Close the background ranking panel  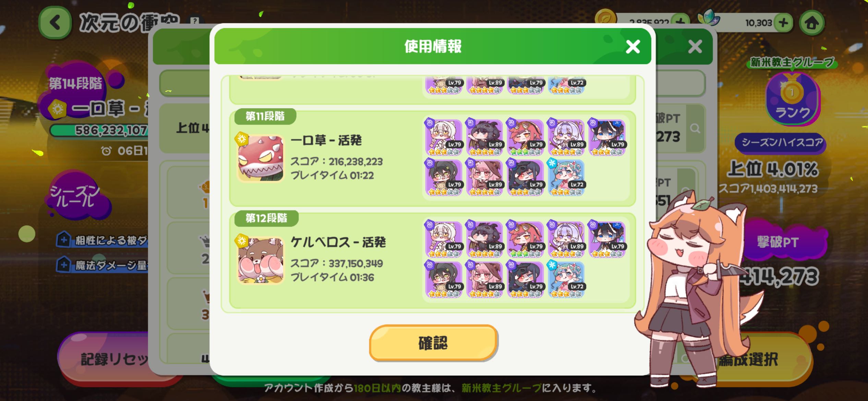[695, 47]
